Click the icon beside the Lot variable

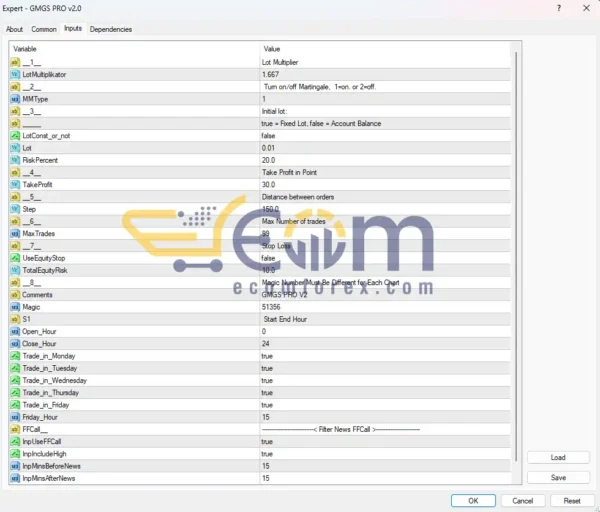click(15, 148)
